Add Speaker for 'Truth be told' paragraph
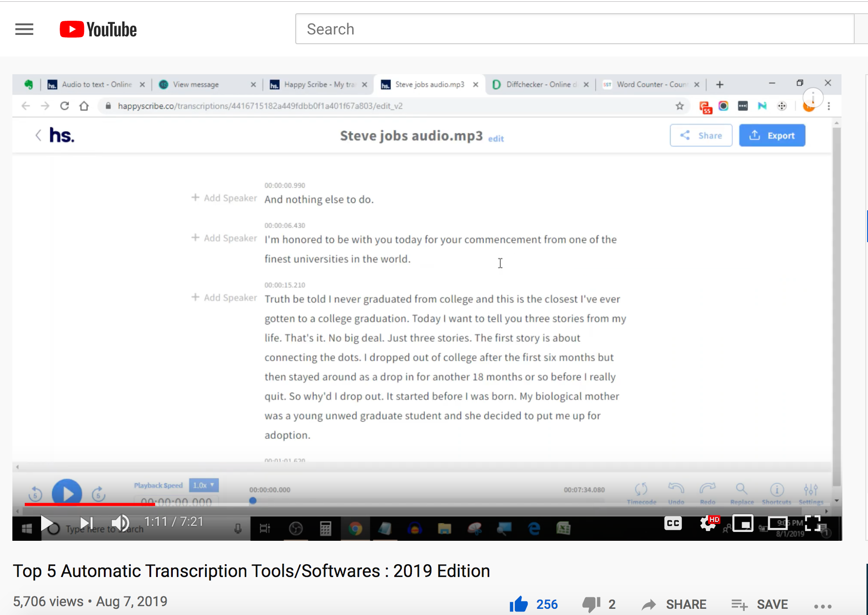Viewport: 868px width, 615px height. coord(224,298)
